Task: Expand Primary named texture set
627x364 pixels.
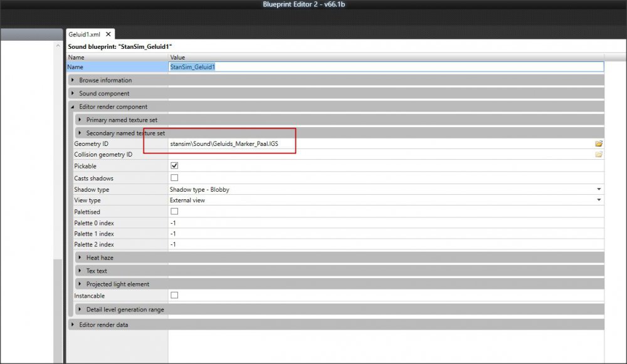Action: pyautogui.click(x=80, y=119)
